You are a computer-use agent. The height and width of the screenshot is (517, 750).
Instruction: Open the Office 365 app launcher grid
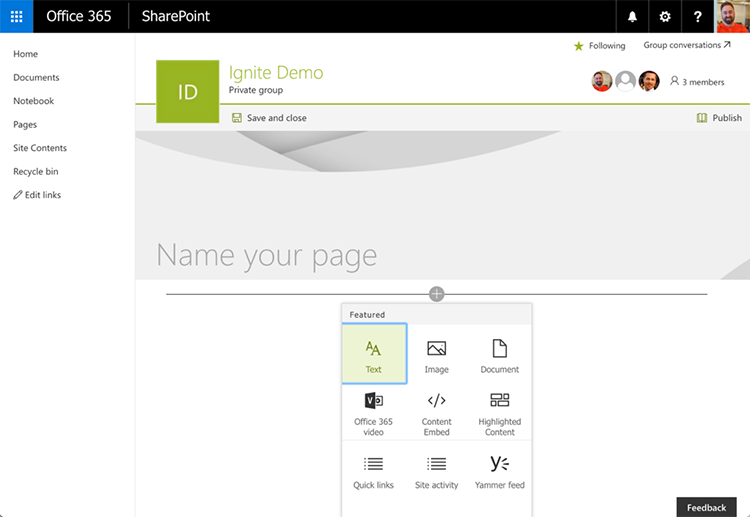click(16, 16)
